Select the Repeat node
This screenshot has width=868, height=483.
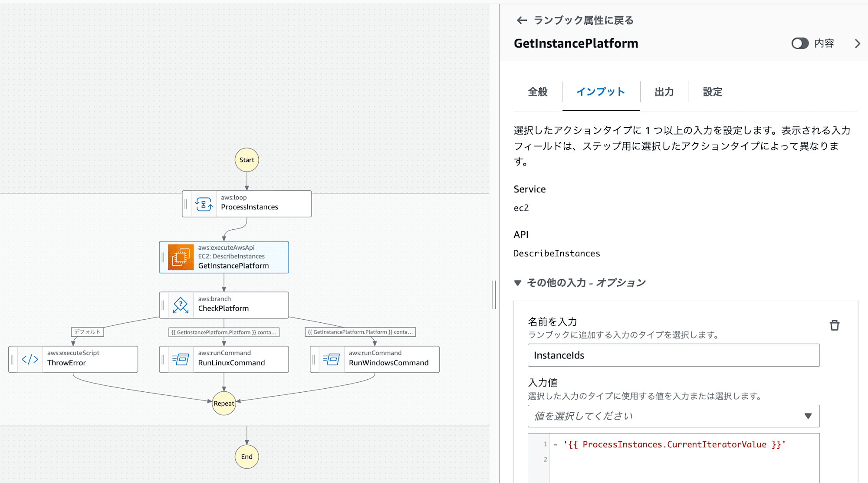pyautogui.click(x=224, y=403)
